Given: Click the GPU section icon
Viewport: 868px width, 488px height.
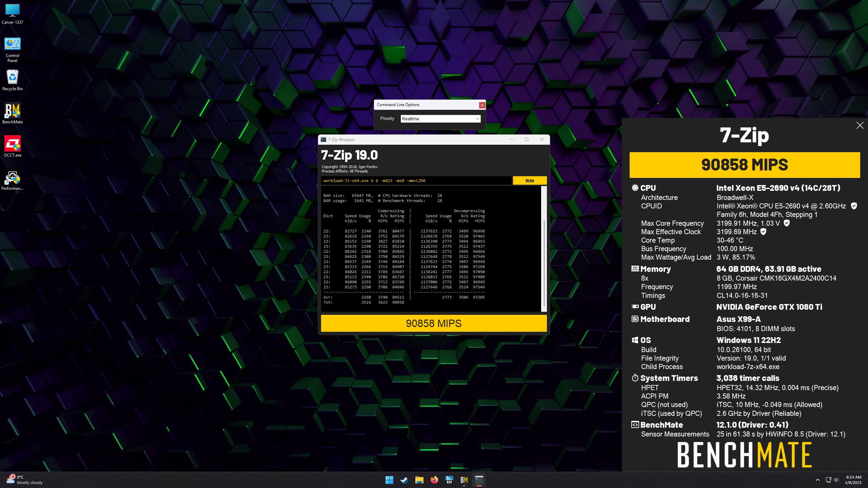Looking at the screenshot, I should (635, 307).
